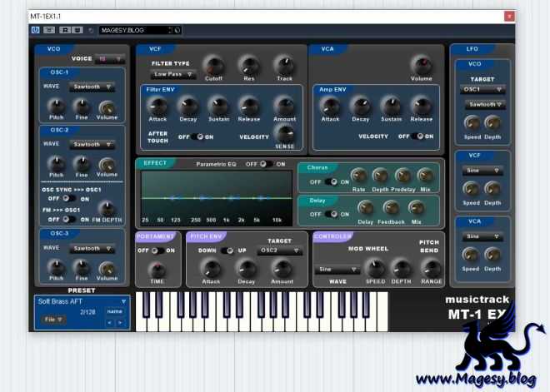Image resolution: width=550 pixels, height=392 pixels.
Task: Open the OSC-3 WAVE Sawtooth dropdown
Action: tap(92, 248)
